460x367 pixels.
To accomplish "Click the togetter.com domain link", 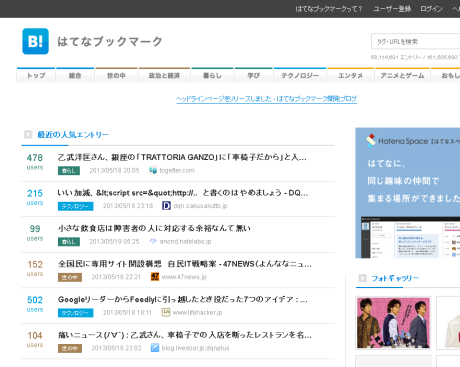I will tap(177, 170).
